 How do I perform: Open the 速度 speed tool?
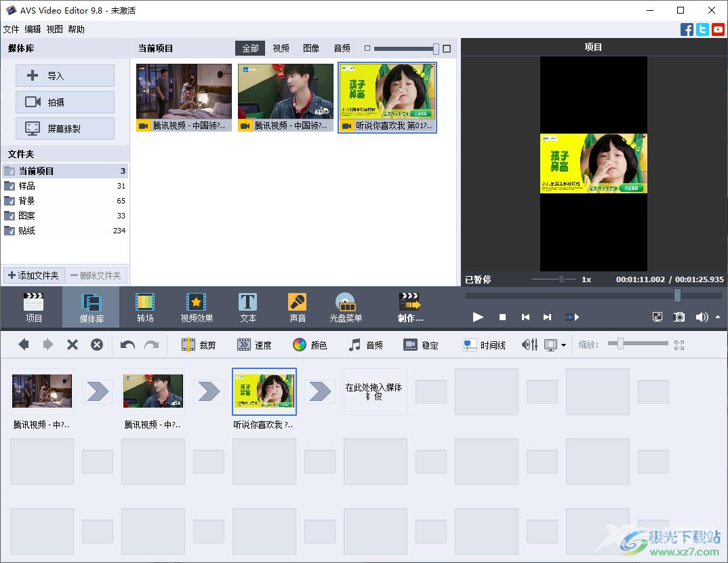tap(254, 345)
